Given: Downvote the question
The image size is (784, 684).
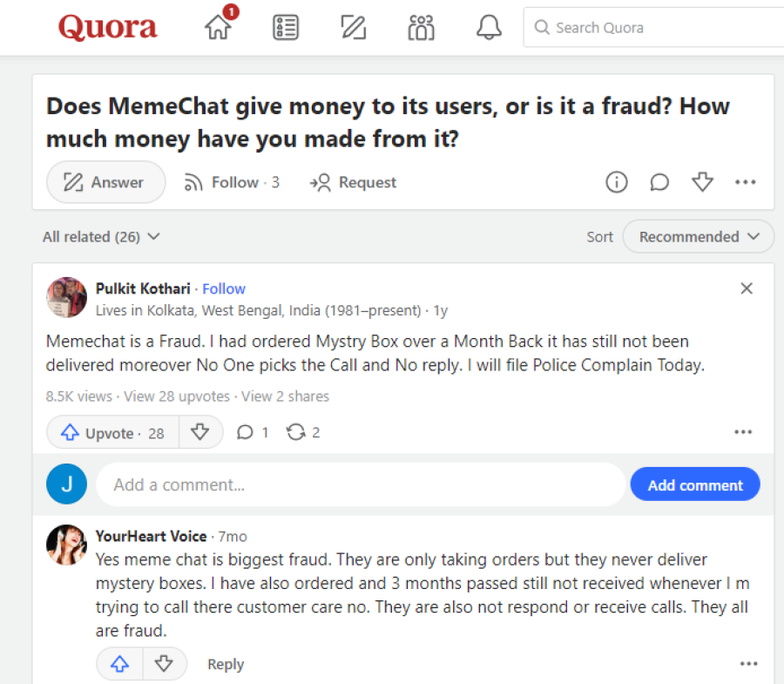Looking at the screenshot, I should (x=702, y=182).
